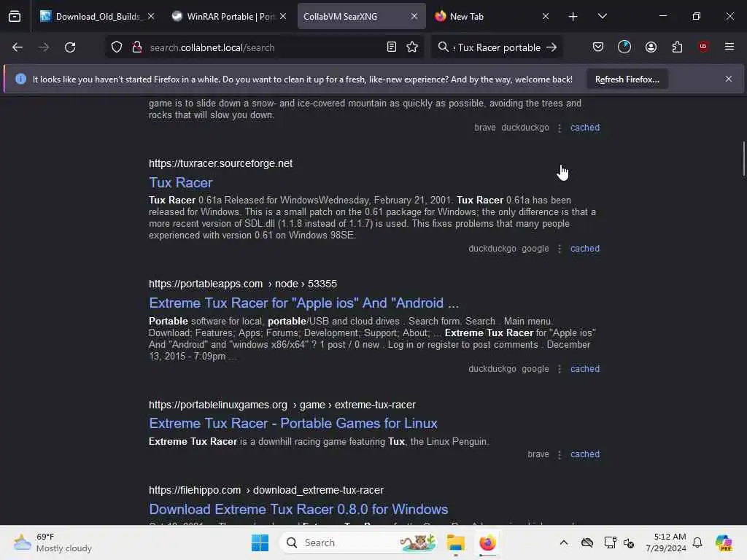Image resolution: width=747 pixels, height=560 pixels.
Task: Click the portablelinuxgames.org URL text
Action: tap(282, 405)
